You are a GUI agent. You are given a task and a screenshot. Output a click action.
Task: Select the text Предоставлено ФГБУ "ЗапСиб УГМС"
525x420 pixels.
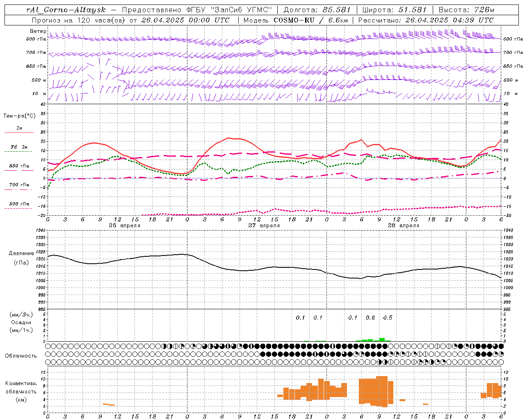(x=197, y=10)
